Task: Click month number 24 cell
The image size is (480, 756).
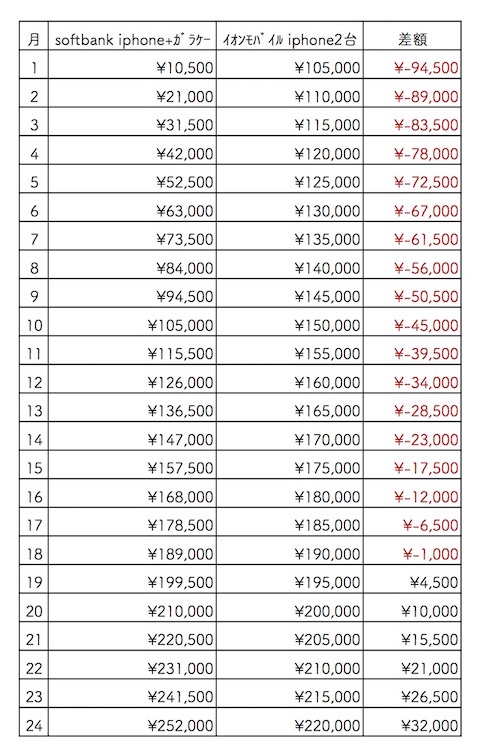Action: (x=34, y=723)
